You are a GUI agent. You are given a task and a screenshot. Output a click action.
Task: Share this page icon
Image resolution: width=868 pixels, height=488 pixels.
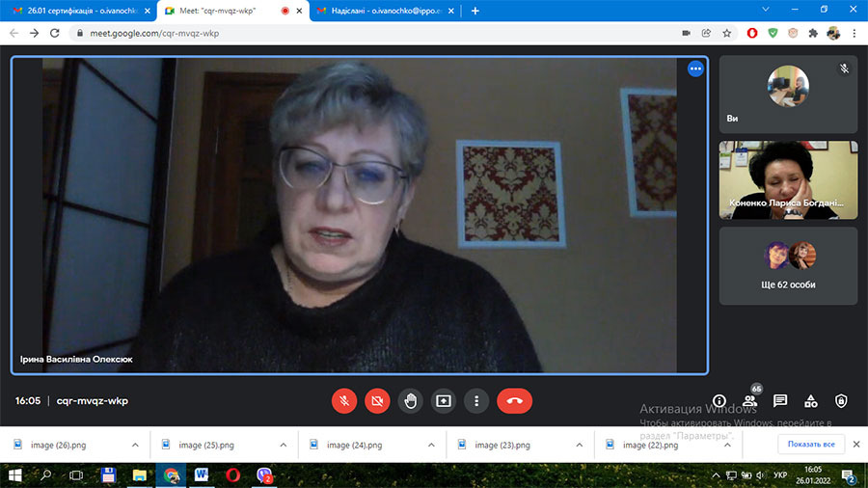(x=706, y=33)
